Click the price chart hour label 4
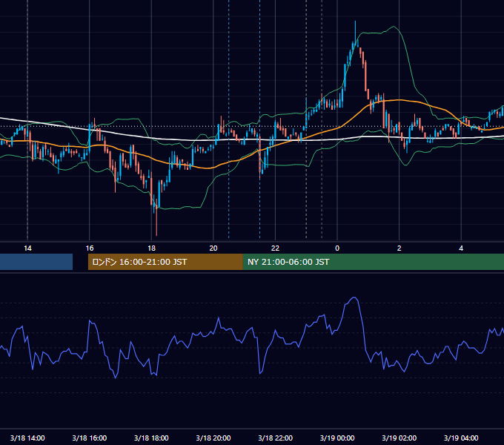This screenshot has width=504, height=445. click(461, 248)
